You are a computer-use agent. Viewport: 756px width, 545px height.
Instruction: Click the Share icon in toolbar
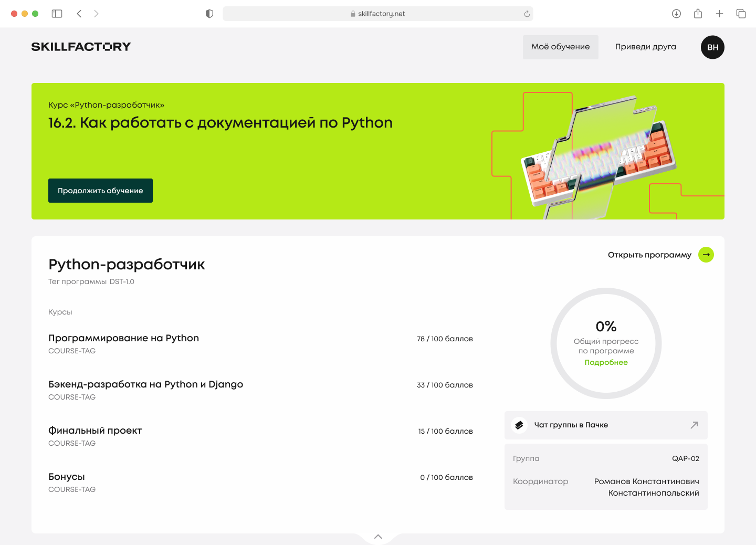[698, 14]
